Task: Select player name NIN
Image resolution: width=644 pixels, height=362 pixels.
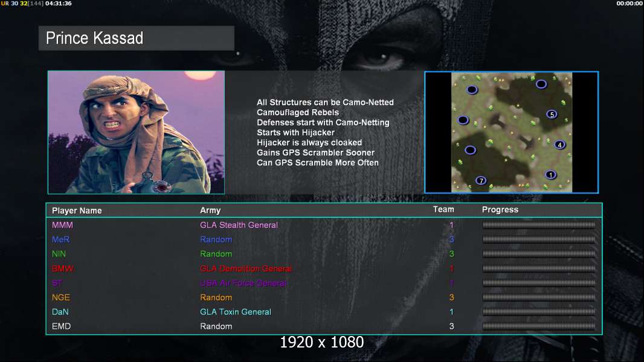Action: point(59,254)
